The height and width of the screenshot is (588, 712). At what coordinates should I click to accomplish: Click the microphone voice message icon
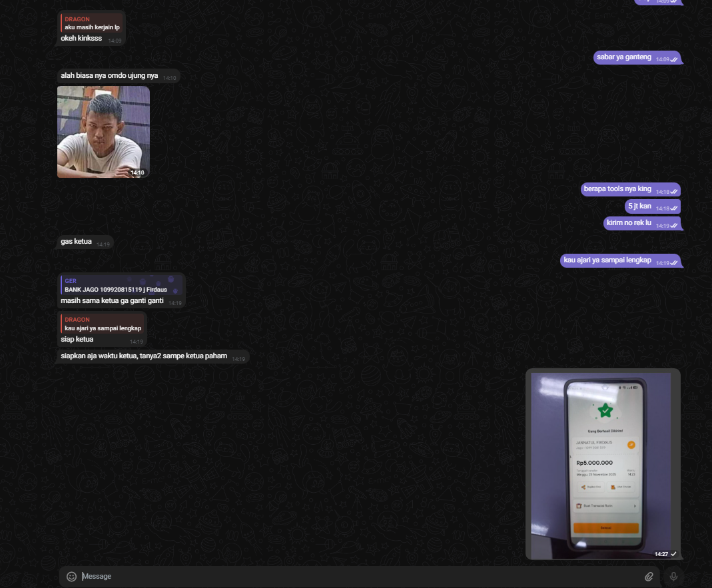(673, 577)
